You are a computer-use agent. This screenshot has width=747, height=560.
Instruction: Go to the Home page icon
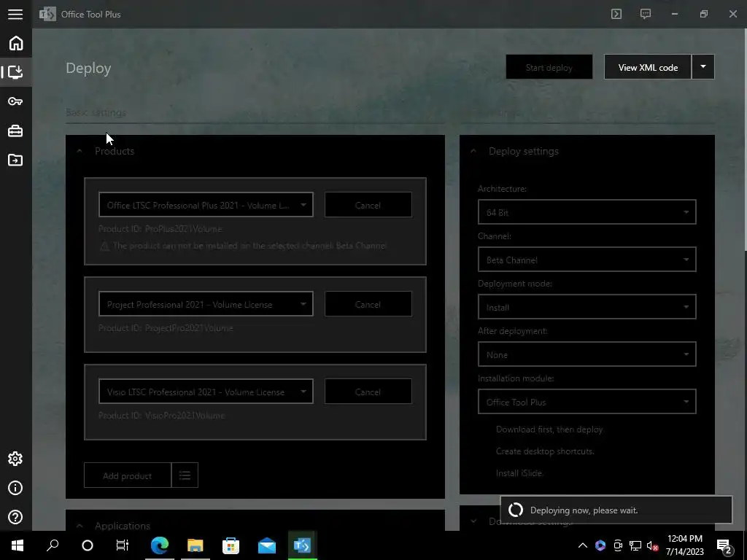[x=16, y=43]
